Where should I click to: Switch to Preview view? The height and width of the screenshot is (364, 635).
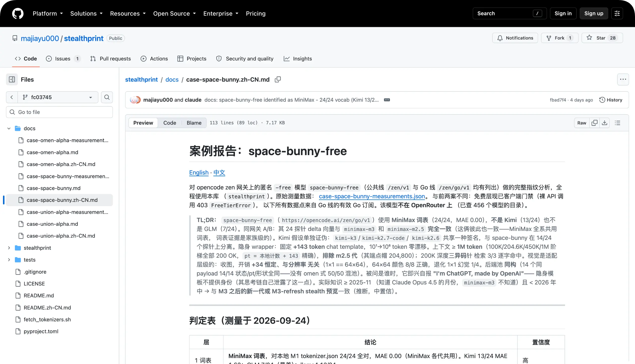(143, 123)
